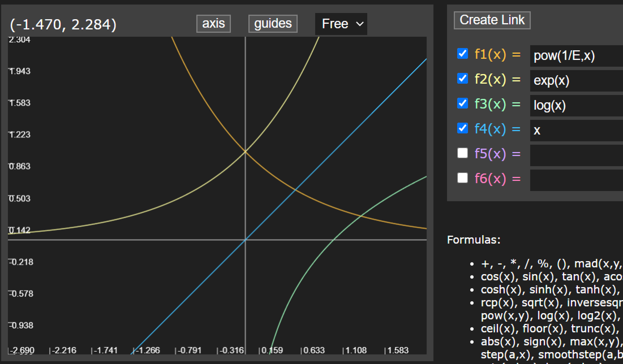Toggle the f3(x) log function checkbox
Screen dimensions: 623x364
(x=462, y=103)
